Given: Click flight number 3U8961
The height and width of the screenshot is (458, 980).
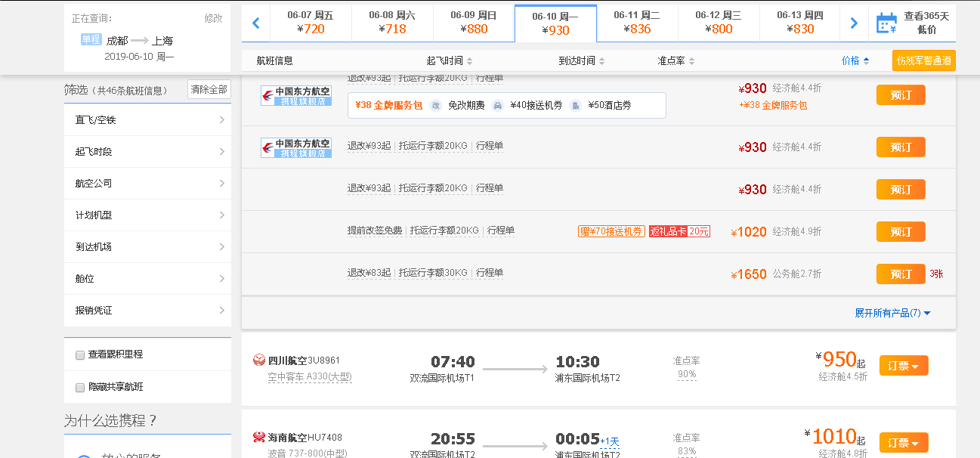Looking at the screenshot, I should point(324,361).
